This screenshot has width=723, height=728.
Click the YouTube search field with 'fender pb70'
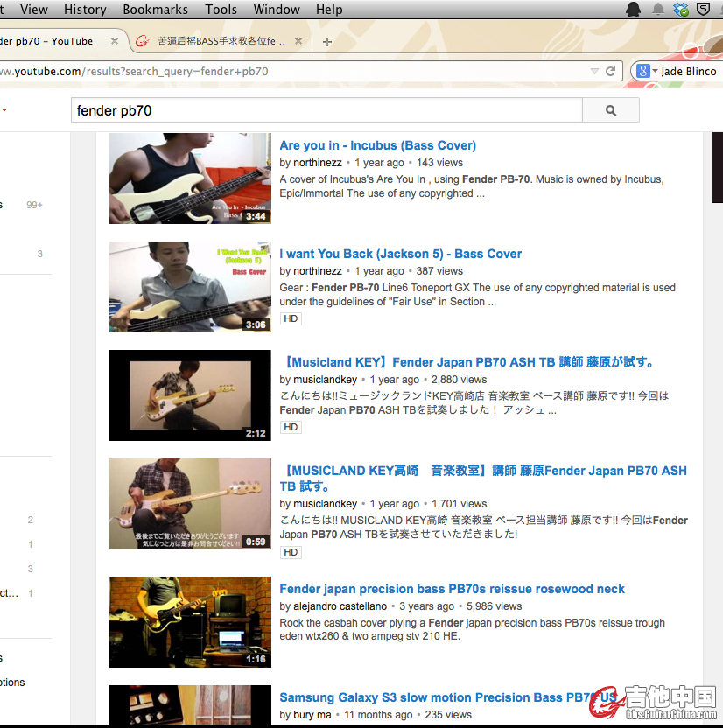(x=326, y=110)
